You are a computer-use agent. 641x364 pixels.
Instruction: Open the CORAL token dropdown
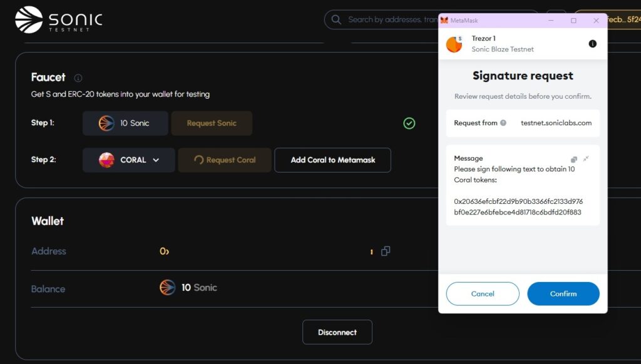point(129,159)
